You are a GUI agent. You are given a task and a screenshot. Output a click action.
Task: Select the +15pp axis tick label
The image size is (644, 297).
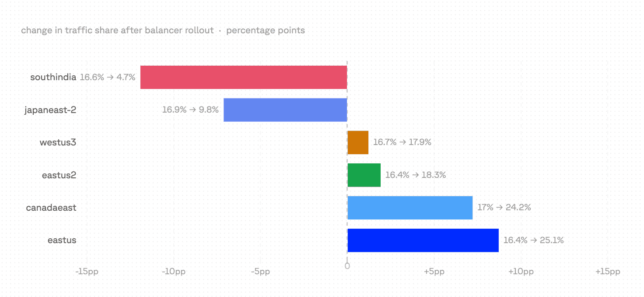pyautogui.click(x=608, y=272)
